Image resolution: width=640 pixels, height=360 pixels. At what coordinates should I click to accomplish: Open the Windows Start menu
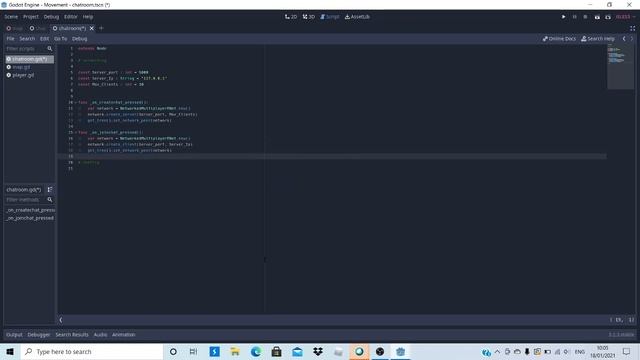tap(10, 351)
